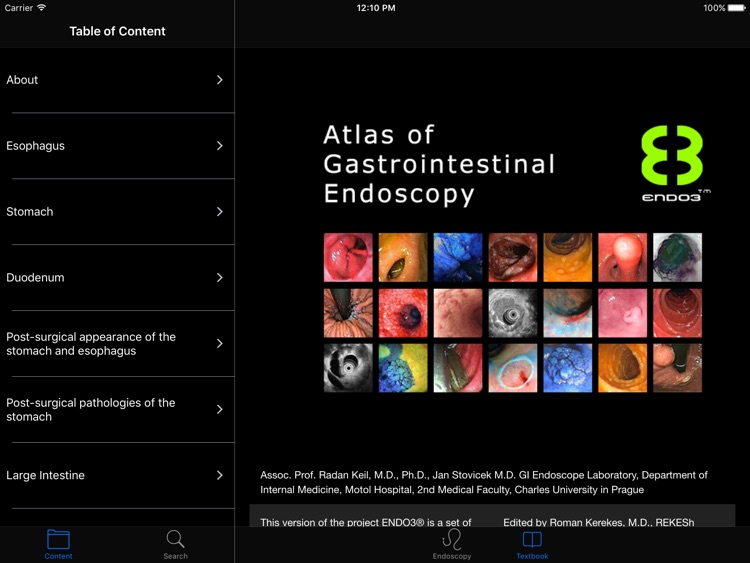Click the authors line starting Assoc. Prof. Radan Keil
Viewport: 750px width, 563px height.
(x=484, y=482)
